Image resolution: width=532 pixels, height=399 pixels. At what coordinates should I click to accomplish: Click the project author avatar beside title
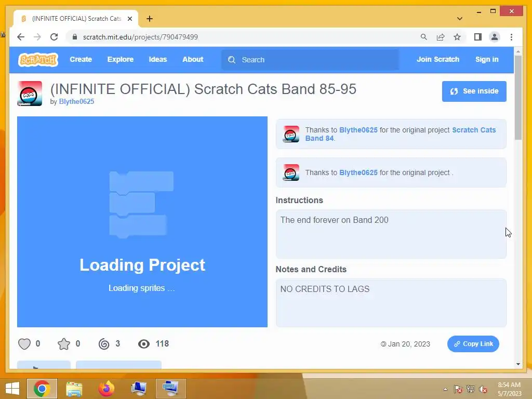pyautogui.click(x=30, y=94)
